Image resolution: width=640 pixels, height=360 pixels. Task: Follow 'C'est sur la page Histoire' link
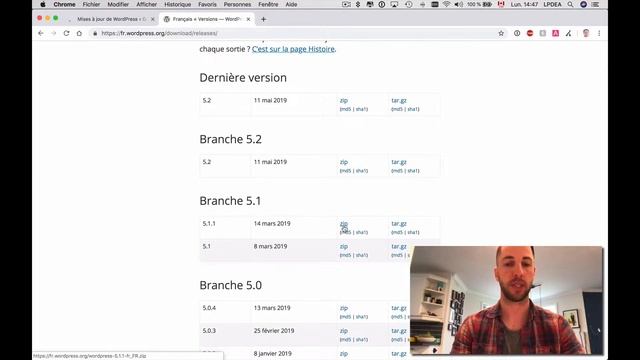(293, 49)
